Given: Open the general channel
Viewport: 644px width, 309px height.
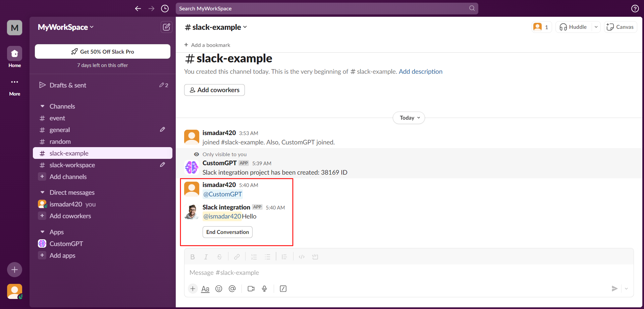Looking at the screenshot, I should [x=103, y=130].
